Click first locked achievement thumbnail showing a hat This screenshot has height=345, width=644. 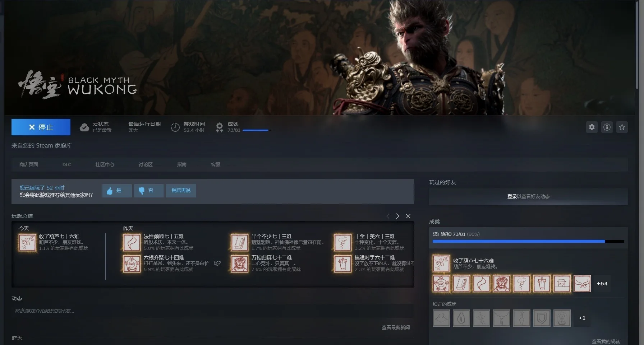[441, 318]
